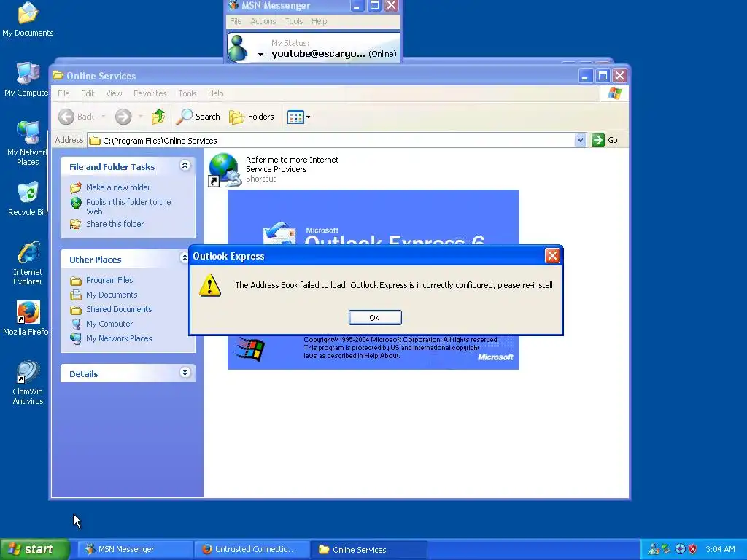Click the Go button beside the address bar

(x=605, y=140)
